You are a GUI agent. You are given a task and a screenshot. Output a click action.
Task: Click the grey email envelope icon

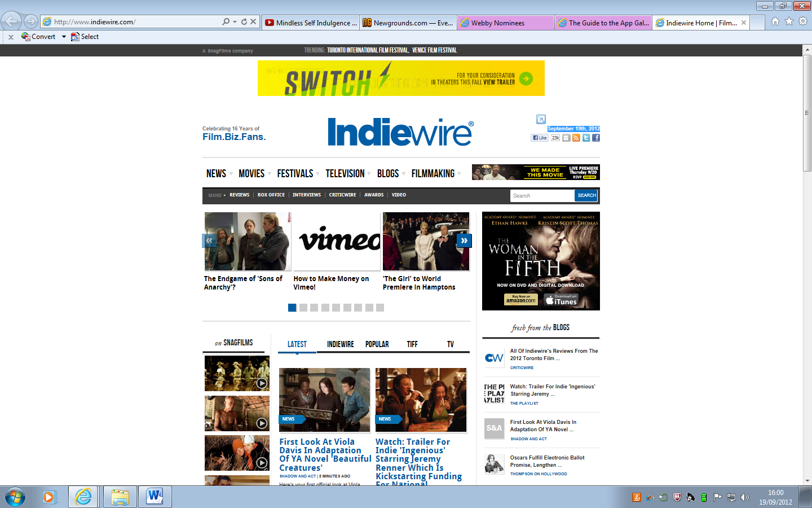tap(566, 138)
